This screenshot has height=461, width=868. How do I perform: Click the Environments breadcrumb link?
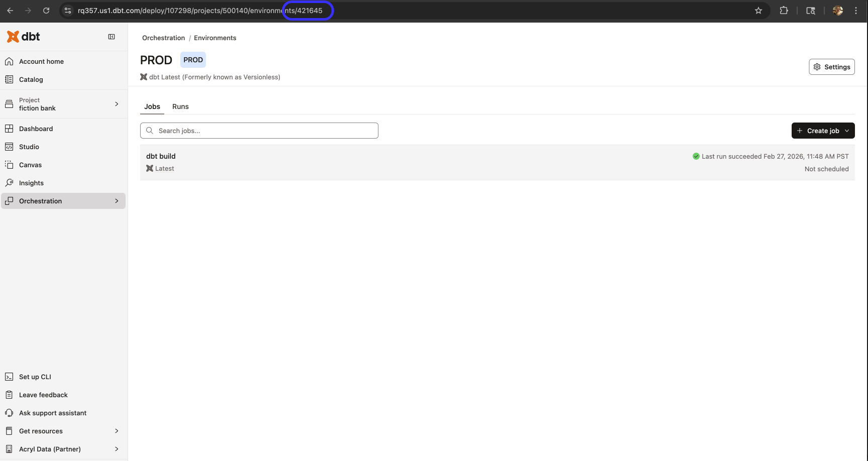tap(215, 38)
